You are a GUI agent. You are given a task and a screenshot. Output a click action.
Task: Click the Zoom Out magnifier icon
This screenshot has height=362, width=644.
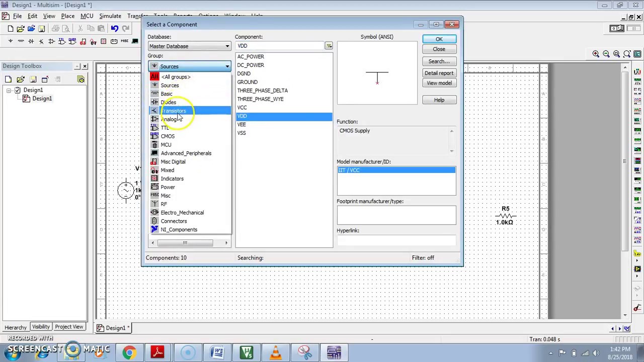[x=606, y=54]
